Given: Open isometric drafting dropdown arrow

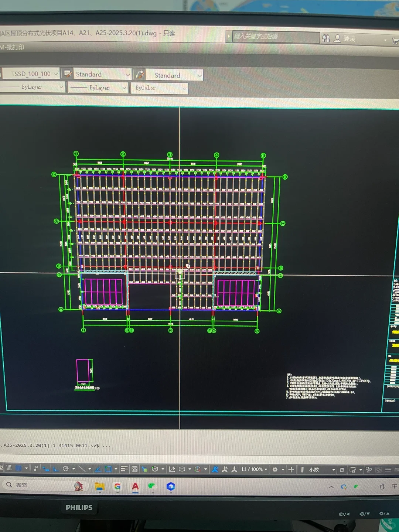Looking at the screenshot, I should [90, 469].
